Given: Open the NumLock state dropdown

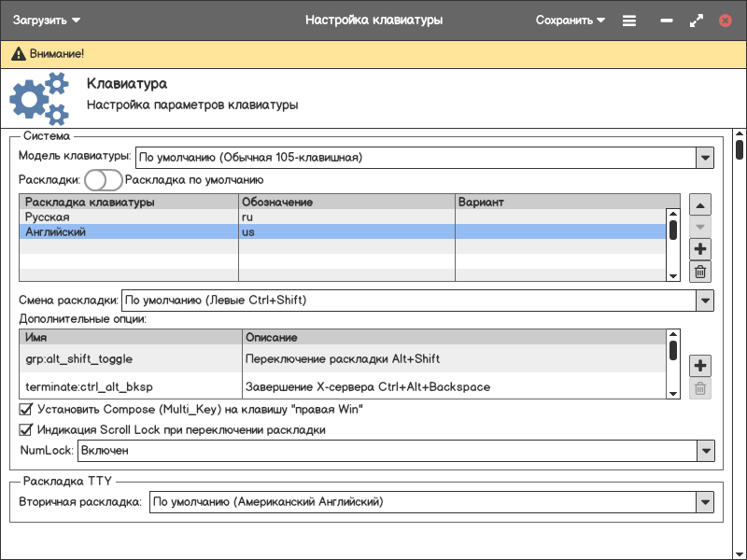Looking at the screenshot, I should (x=704, y=452).
